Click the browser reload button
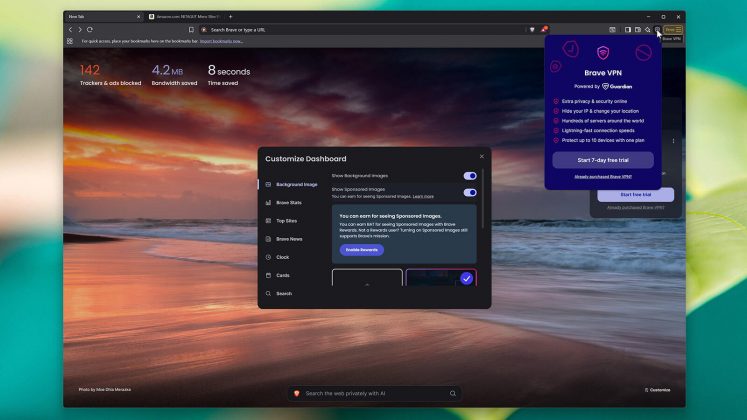747x420 pixels. click(90, 30)
